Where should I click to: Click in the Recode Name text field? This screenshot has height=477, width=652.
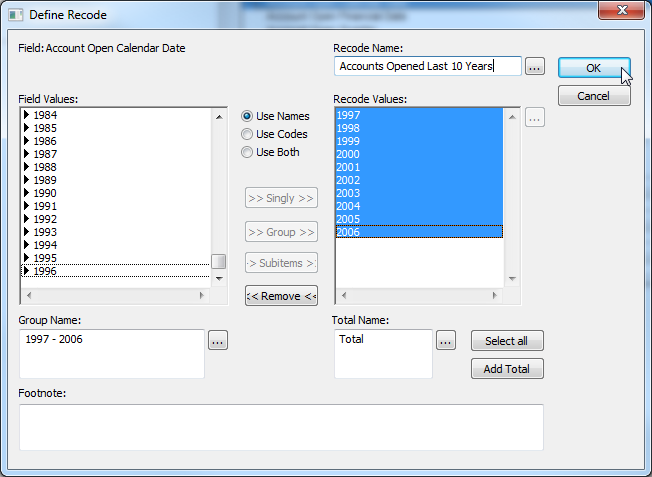tap(428, 67)
